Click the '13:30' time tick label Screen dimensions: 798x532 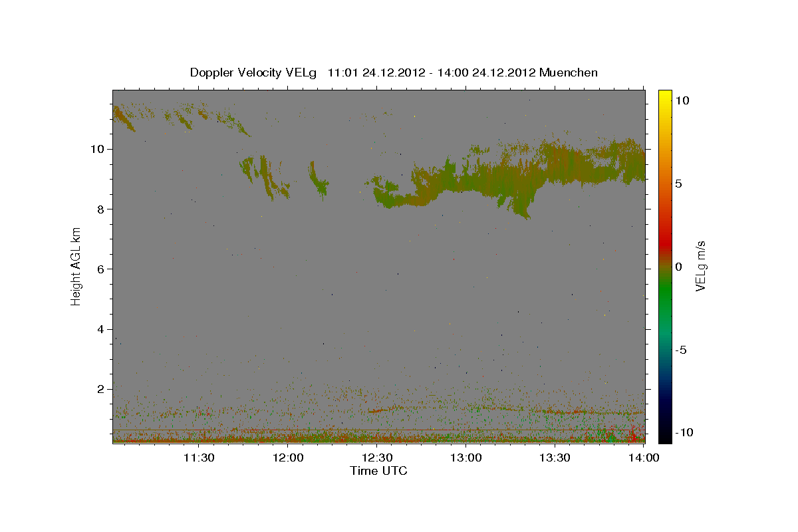(x=555, y=458)
